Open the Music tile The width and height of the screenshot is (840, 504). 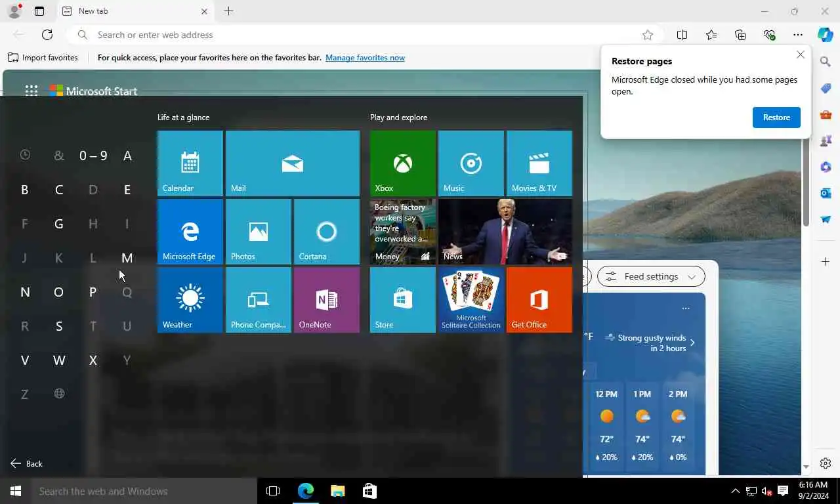pos(471,163)
